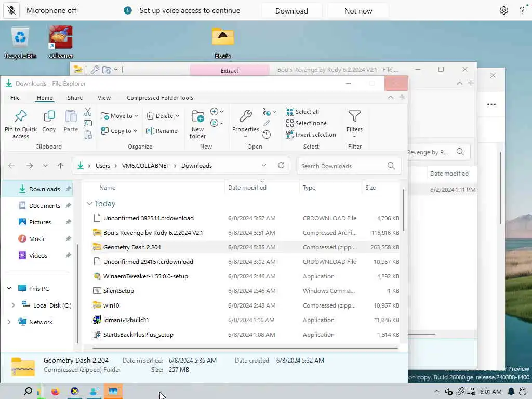Click the file list vertical scrollbar
532x399 pixels.
403,210
